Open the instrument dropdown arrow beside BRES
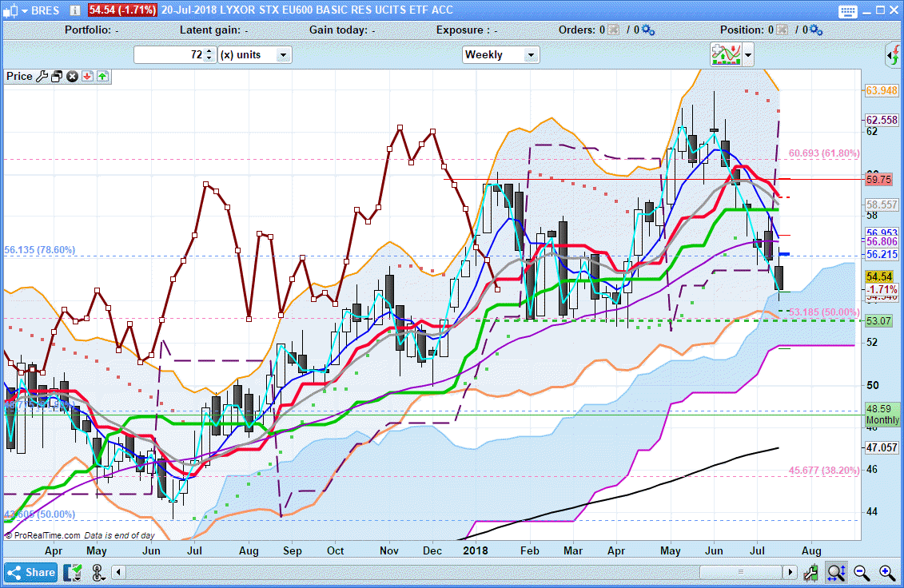Screen dimensions: 904x588 pyautogui.click(x=24, y=11)
